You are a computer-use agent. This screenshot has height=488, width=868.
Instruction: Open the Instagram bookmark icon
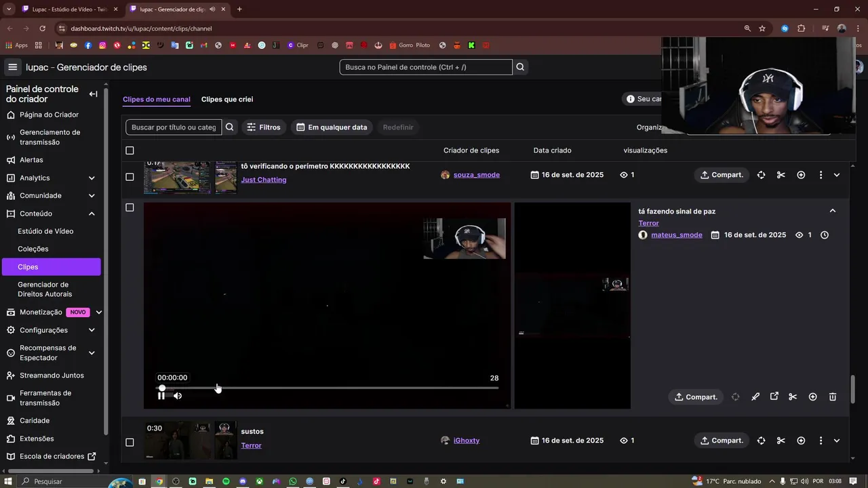102,45
